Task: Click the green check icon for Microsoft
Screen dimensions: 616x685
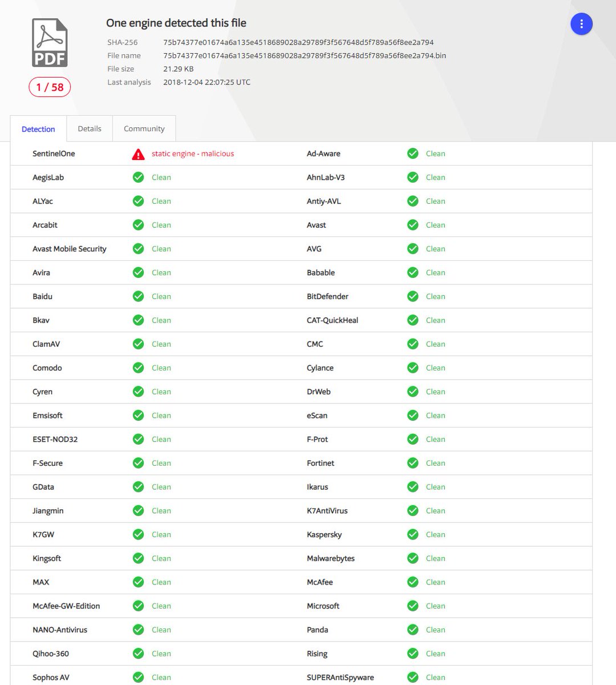Action: (412, 606)
